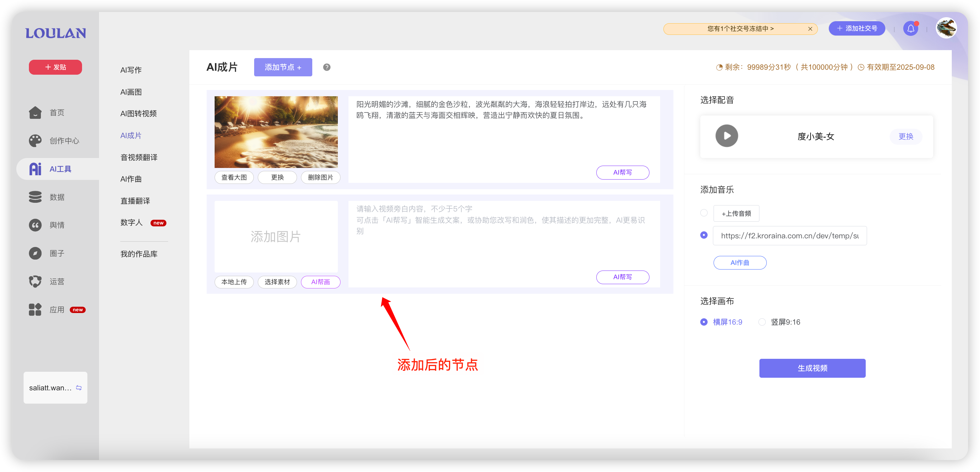Click 更换 under beach image
Screen dimensions: 980x472
pos(277,178)
